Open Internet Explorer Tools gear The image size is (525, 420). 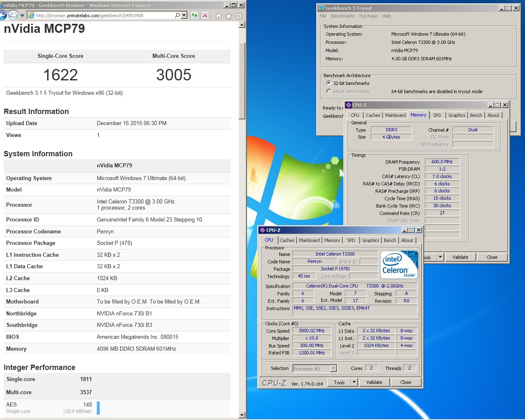(239, 16)
